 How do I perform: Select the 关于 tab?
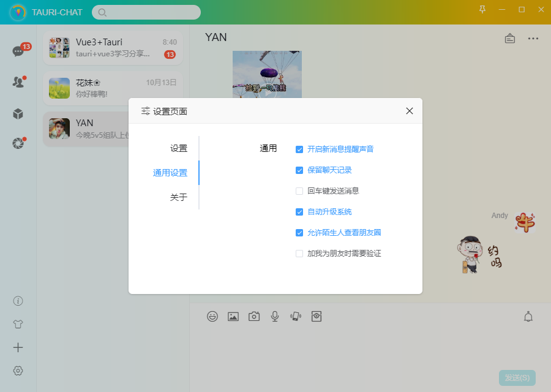click(x=178, y=197)
